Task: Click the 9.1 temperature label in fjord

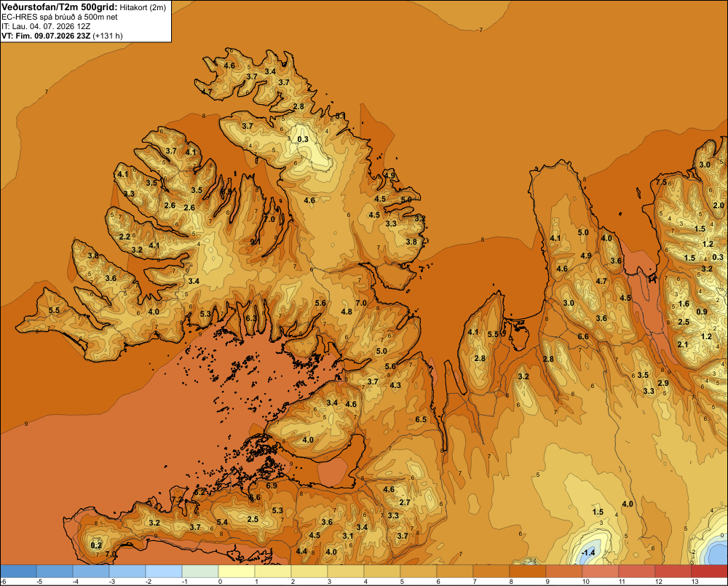Action: (256, 242)
